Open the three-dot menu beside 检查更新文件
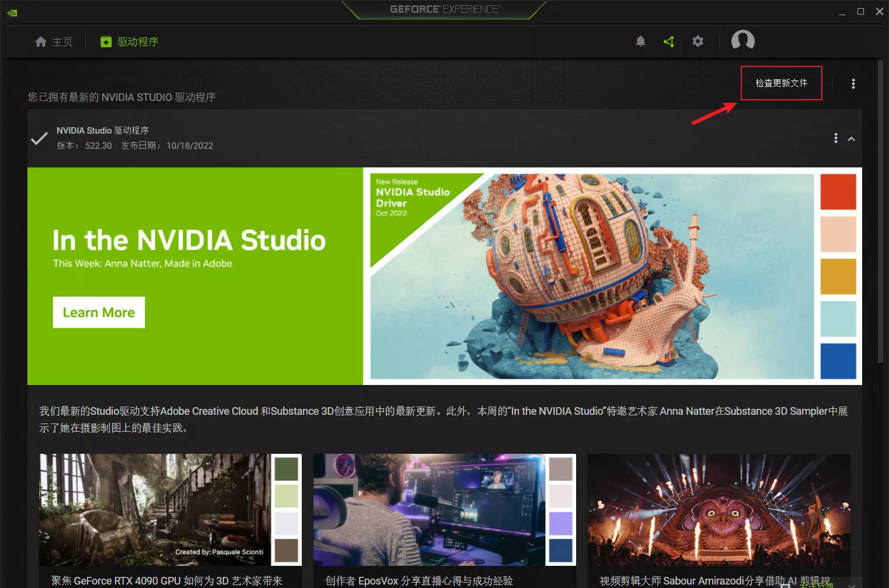The height and width of the screenshot is (588, 889). pyautogui.click(x=853, y=84)
